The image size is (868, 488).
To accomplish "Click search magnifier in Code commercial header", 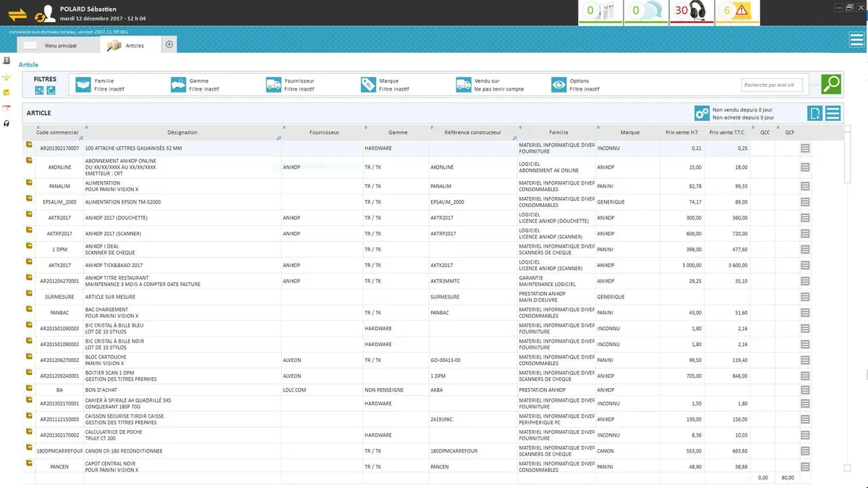I will pos(80,138).
